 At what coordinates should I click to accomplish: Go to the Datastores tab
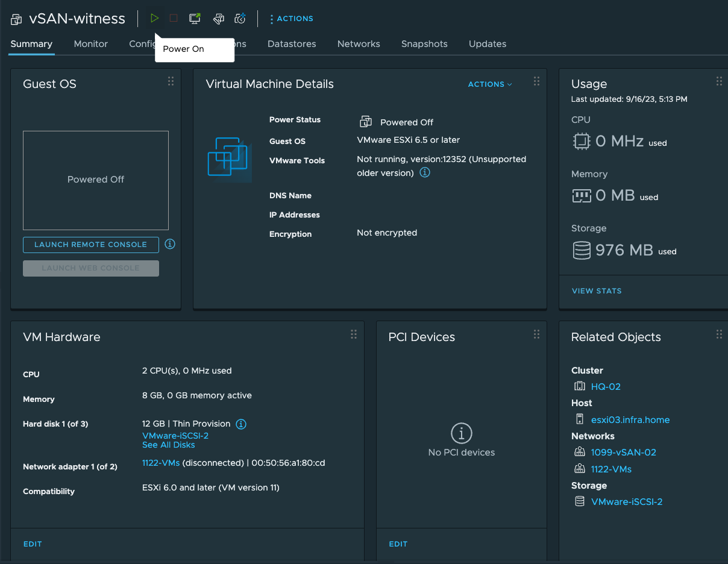click(x=292, y=43)
